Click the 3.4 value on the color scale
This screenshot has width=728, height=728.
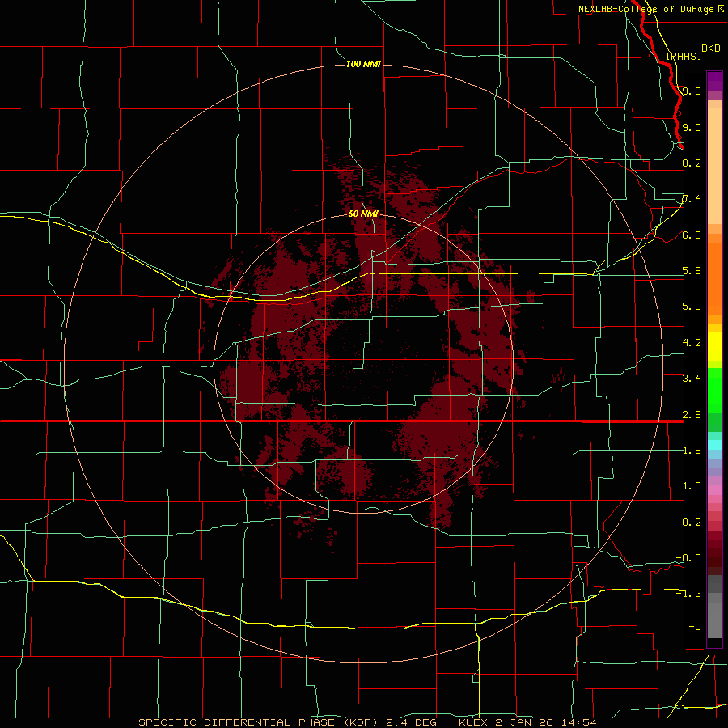point(692,379)
